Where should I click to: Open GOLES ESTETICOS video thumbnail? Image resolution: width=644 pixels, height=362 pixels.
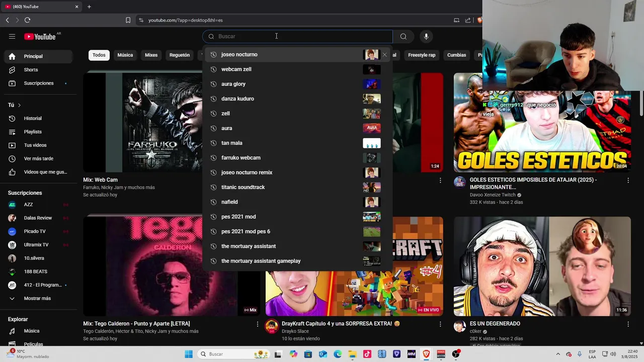(542, 123)
